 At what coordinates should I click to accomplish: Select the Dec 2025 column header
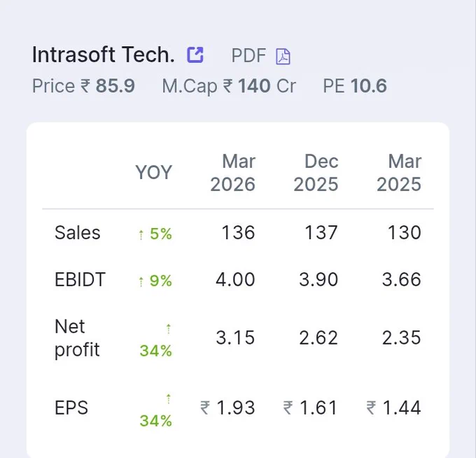coord(316,173)
